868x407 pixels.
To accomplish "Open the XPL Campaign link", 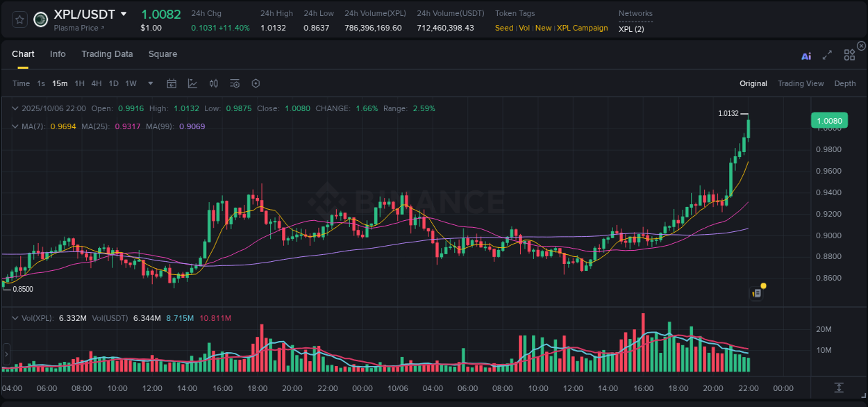I will (x=582, y=28).
